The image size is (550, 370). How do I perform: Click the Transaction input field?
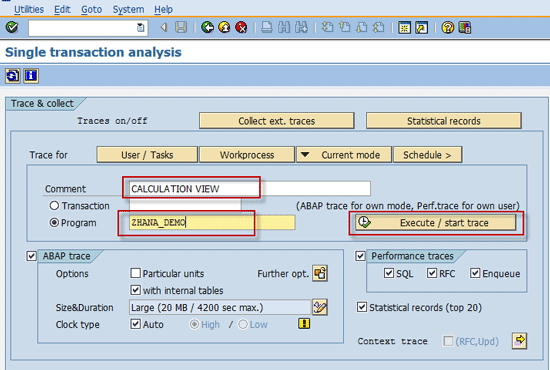[x=185, y=206]
